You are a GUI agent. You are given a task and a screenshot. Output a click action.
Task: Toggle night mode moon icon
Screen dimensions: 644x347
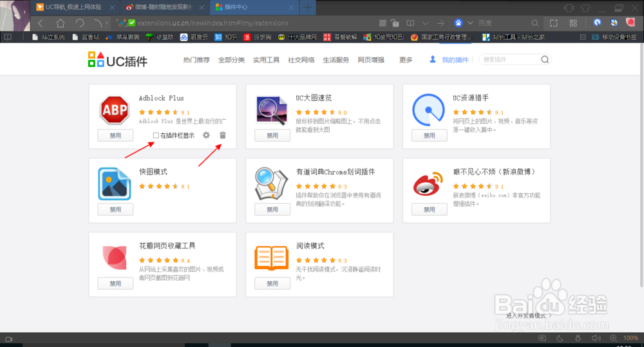coord(560,339)
